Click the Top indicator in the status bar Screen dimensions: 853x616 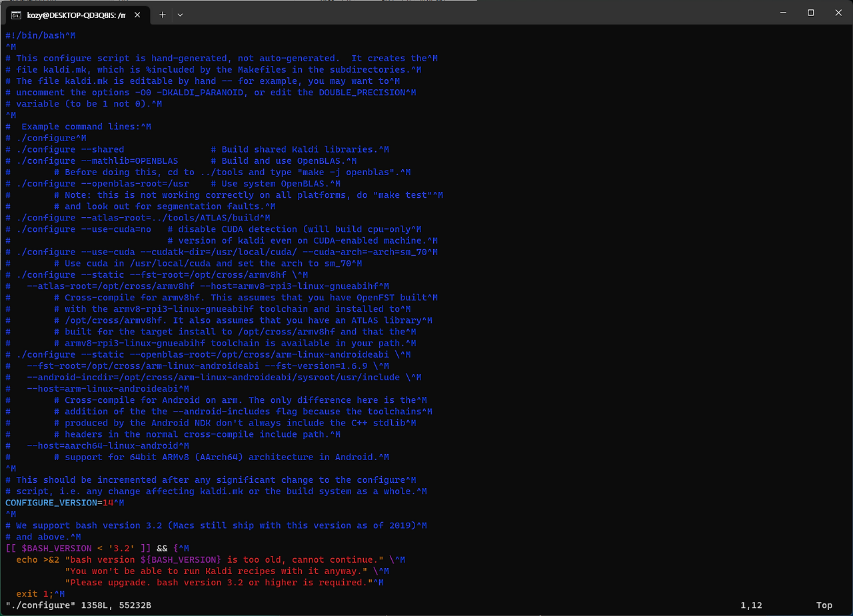pos(824,605)
